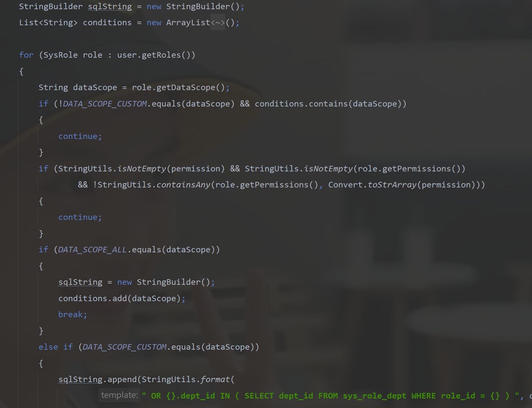Click 'DATA_SCOPE_CUSTOM' in the else if condition
Screen dimensions: 532x408
point(124,347)
